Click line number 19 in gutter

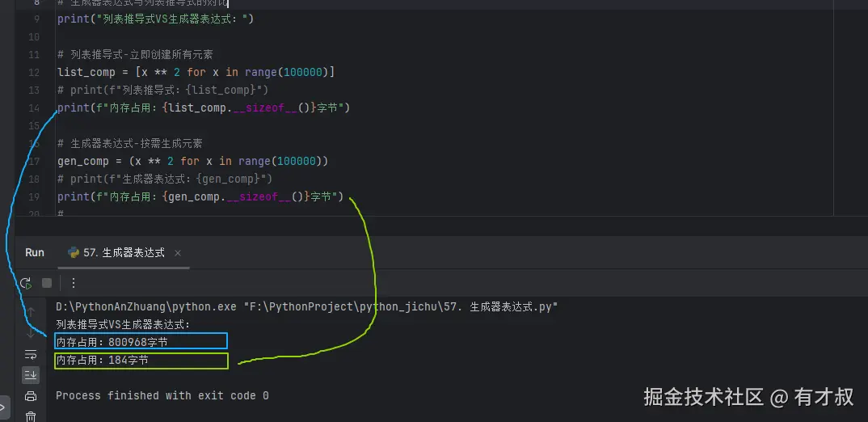[33, 196]
